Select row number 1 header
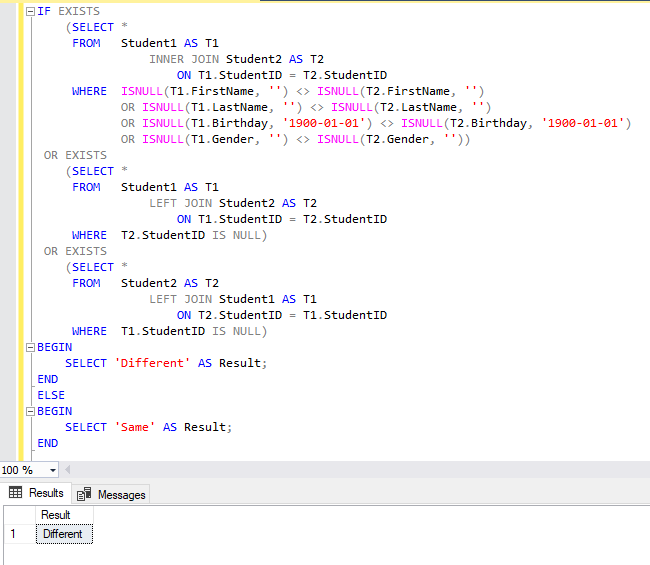Image resolution: width=650 pixels, height=565 pixels. 19,534
